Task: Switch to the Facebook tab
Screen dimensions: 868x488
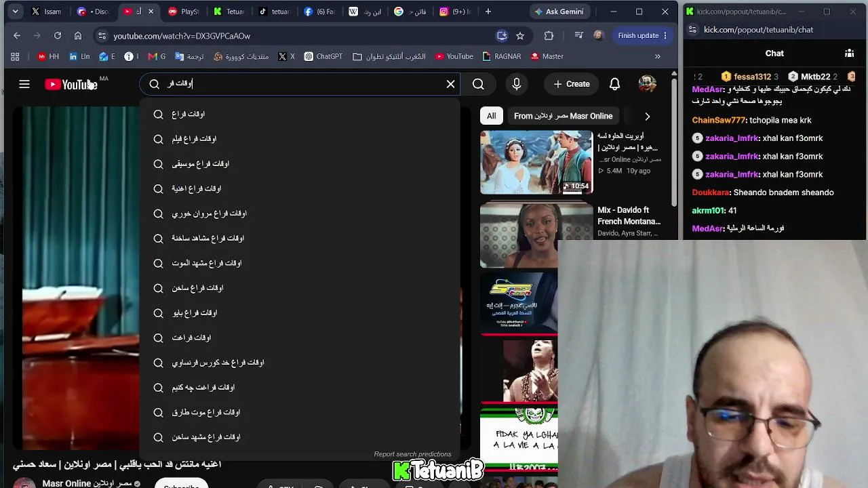Action: (320, 12)
